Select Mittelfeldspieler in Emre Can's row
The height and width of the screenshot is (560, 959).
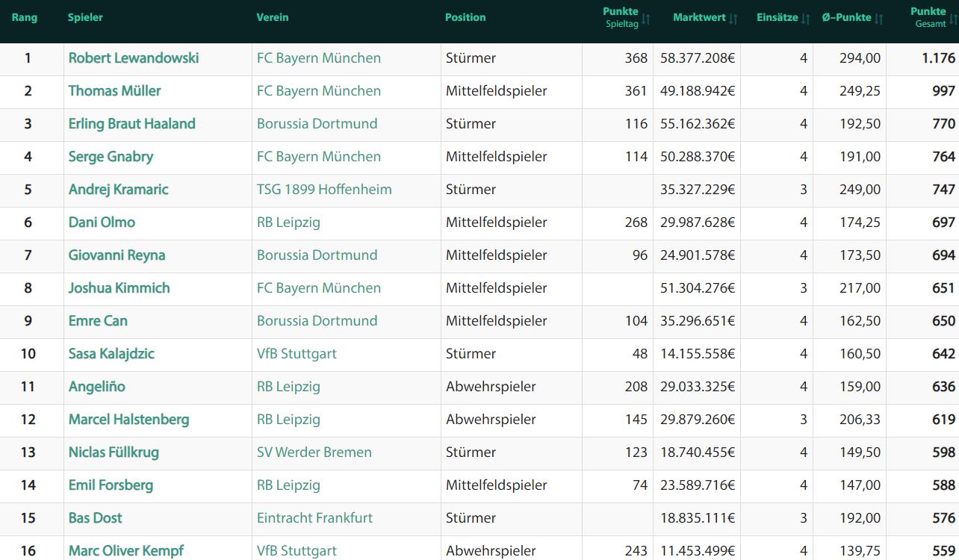click(497, 321)
